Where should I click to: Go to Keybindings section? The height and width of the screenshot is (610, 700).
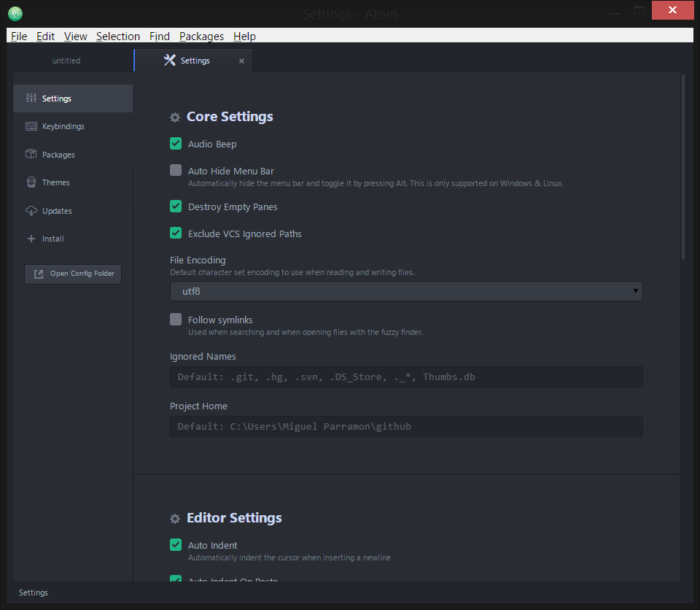[x=73, y=126]
